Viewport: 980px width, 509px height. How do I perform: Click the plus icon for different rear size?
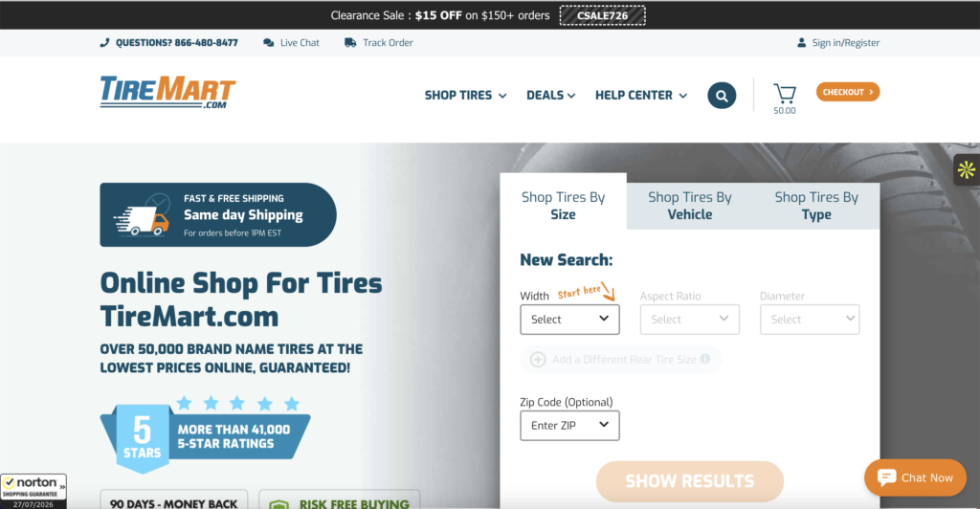(538, 360)
